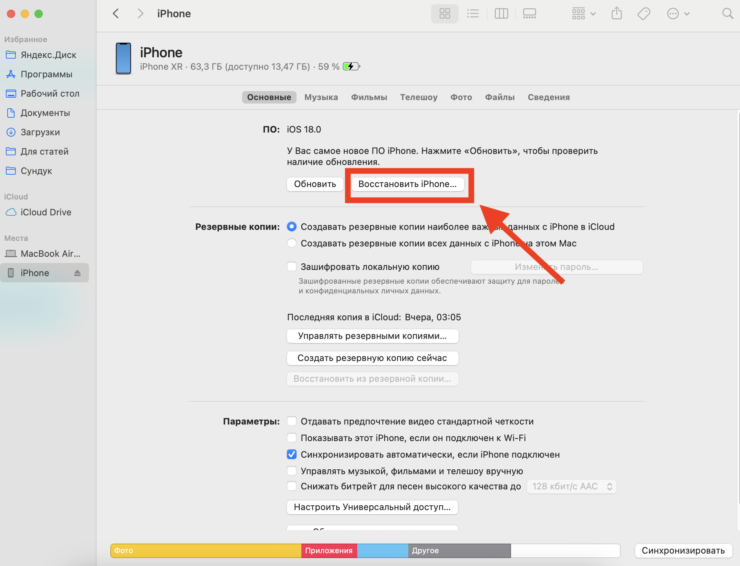Switch to the Телешоу tab
The width and height of the screenshot is (740, 566).
419,97
